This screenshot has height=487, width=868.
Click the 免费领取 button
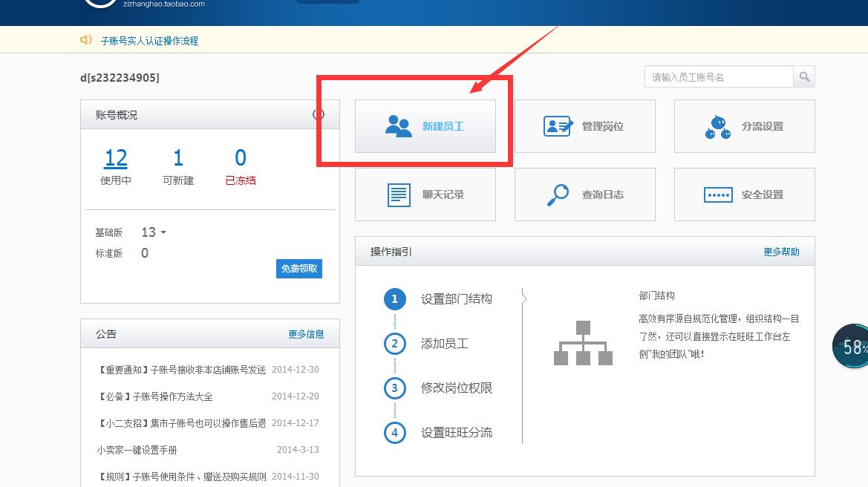(298, 268)
